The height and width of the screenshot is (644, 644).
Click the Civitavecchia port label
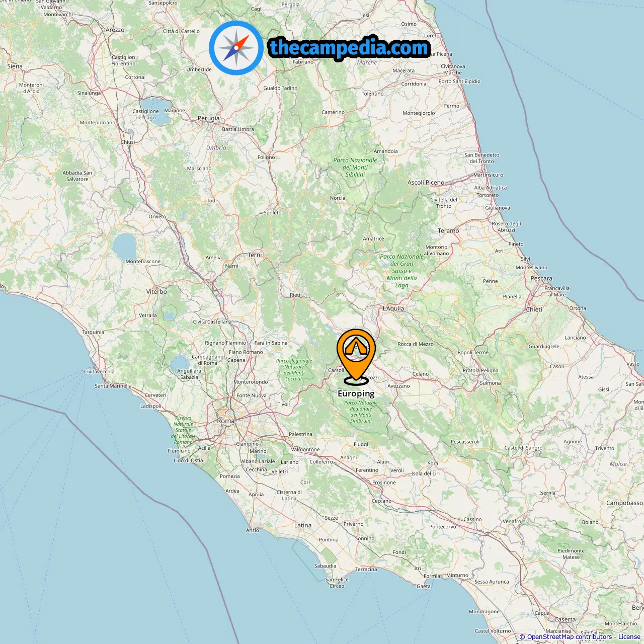point(99,371)
